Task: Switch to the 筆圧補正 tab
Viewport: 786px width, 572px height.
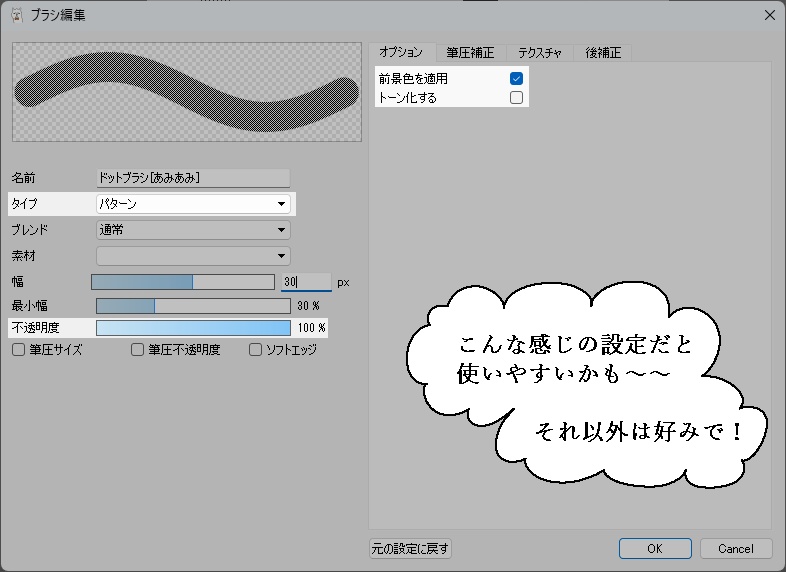Action: (x=470, y=53)
